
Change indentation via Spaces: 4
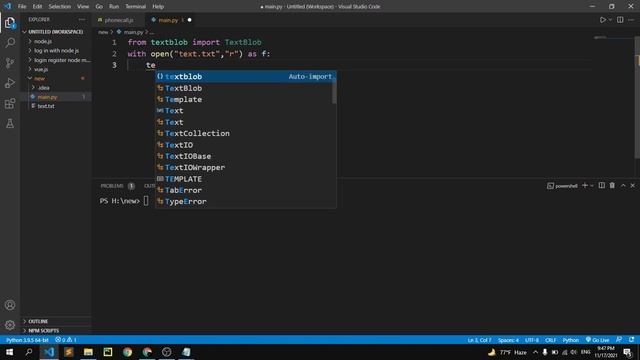(508, 340)
